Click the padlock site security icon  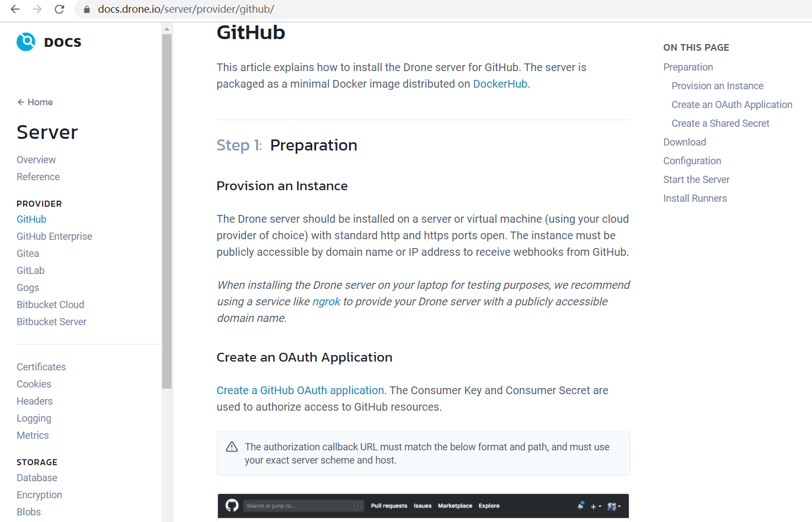87,9
